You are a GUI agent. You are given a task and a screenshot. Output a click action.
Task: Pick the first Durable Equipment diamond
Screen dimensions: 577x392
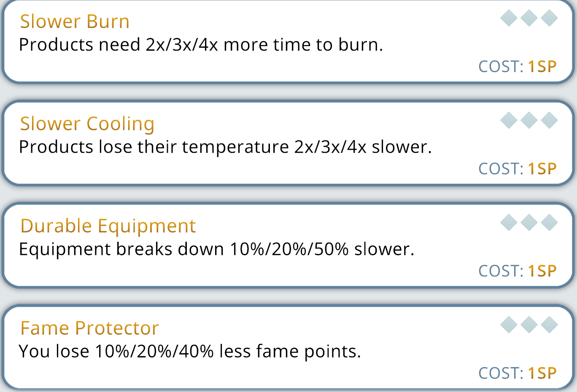tap(509, 222)
